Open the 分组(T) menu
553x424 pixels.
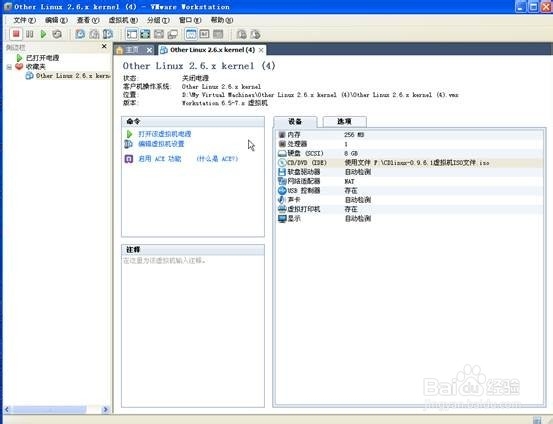point(158,20)
